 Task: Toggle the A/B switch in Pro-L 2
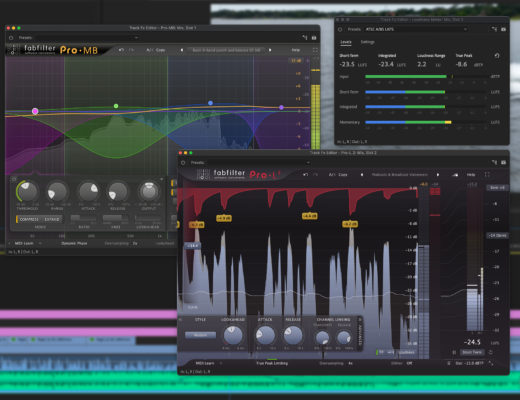tap(332, 174)
